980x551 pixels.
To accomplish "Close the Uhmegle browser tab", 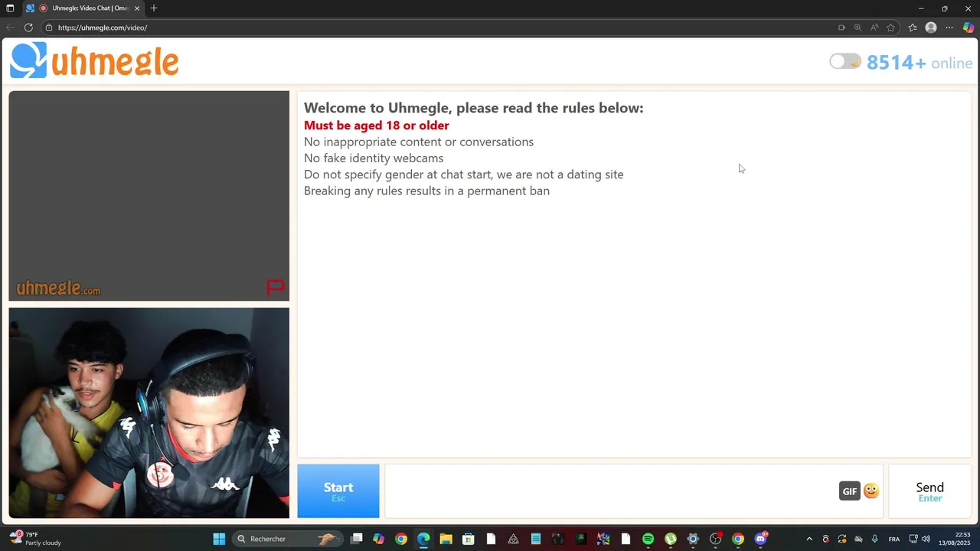I will tap(137, 8).
